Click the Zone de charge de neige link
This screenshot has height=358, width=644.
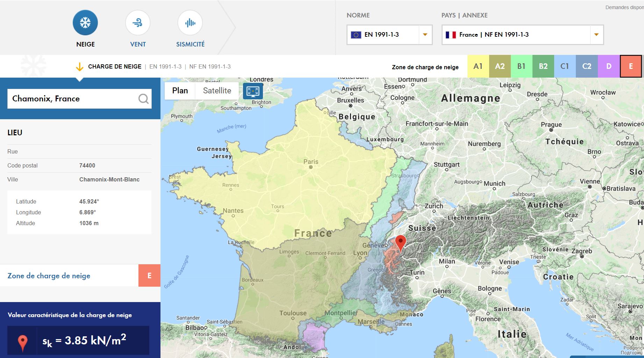click(x=49, y=275)
